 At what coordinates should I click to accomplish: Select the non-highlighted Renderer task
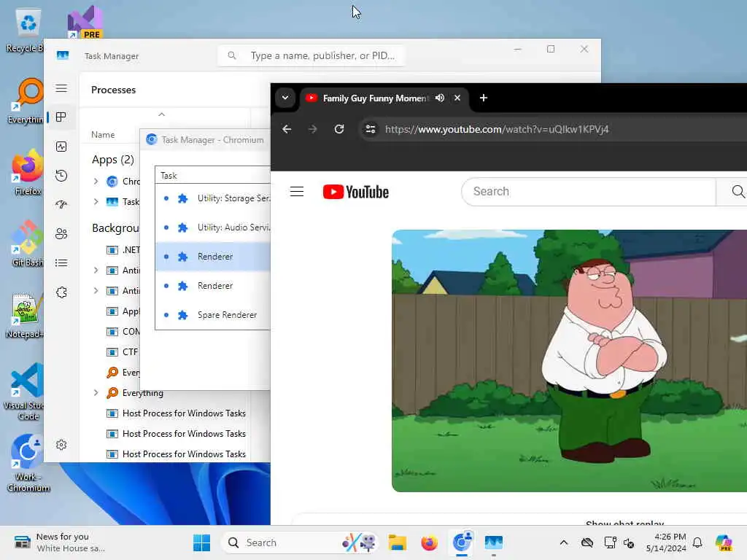pos(213,286)
